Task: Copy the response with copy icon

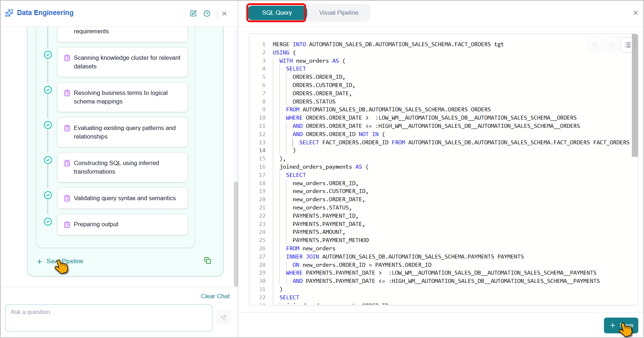Action: point(208,261)
